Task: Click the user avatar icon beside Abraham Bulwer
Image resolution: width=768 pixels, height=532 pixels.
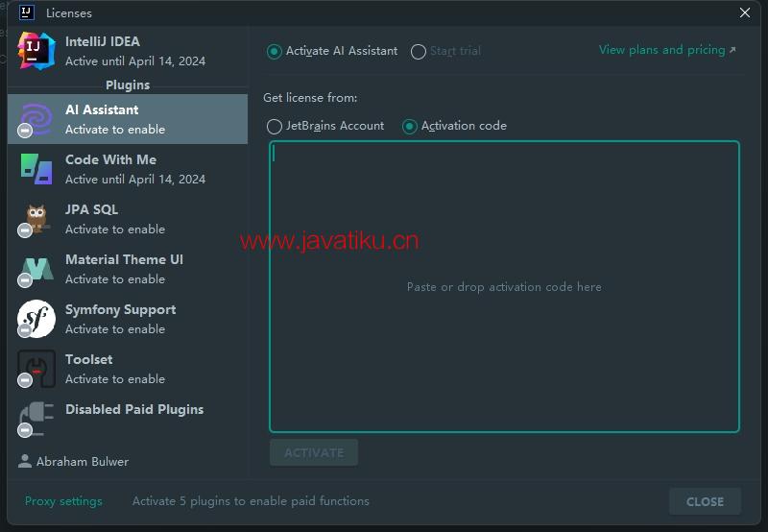Action: click(25, 461)
